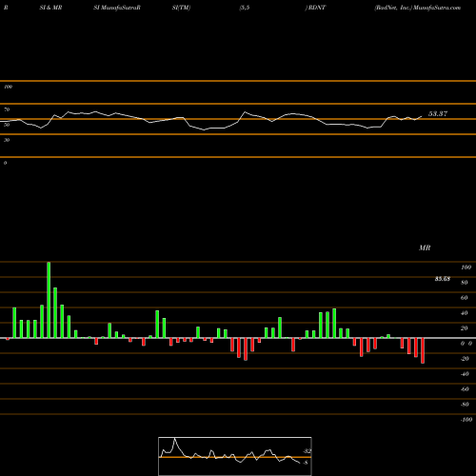The image size is (476, 476).
Task: Click the 'SI MunafaSutraR' header text
Action: coord(117,8)
